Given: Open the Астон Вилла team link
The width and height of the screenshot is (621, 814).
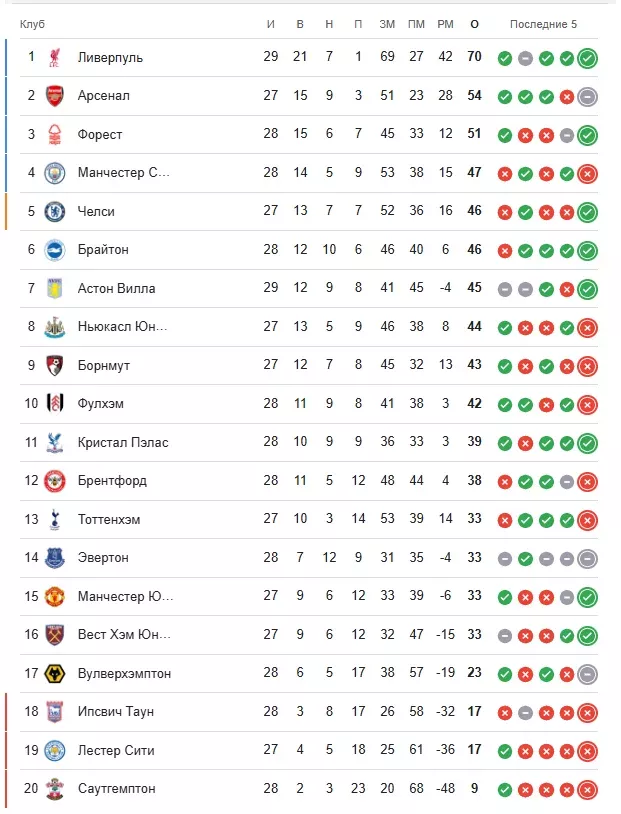Looking at the screenshot, I should point(116,288).
